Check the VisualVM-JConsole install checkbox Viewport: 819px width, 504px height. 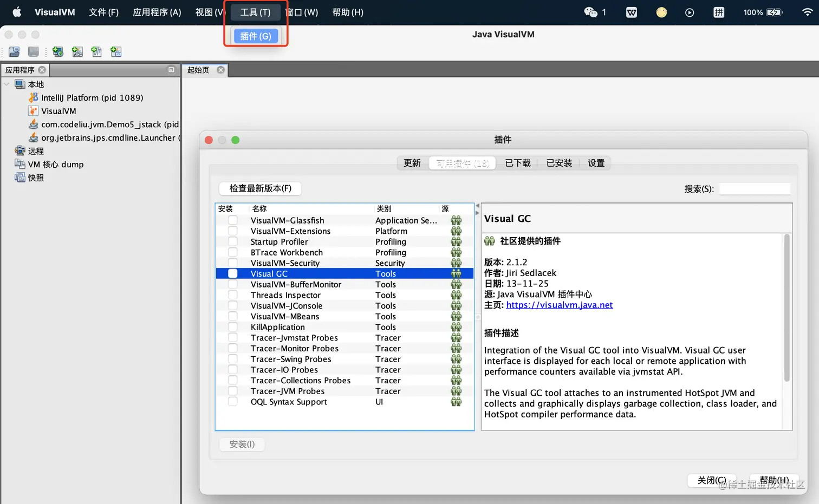pos(232,306)
